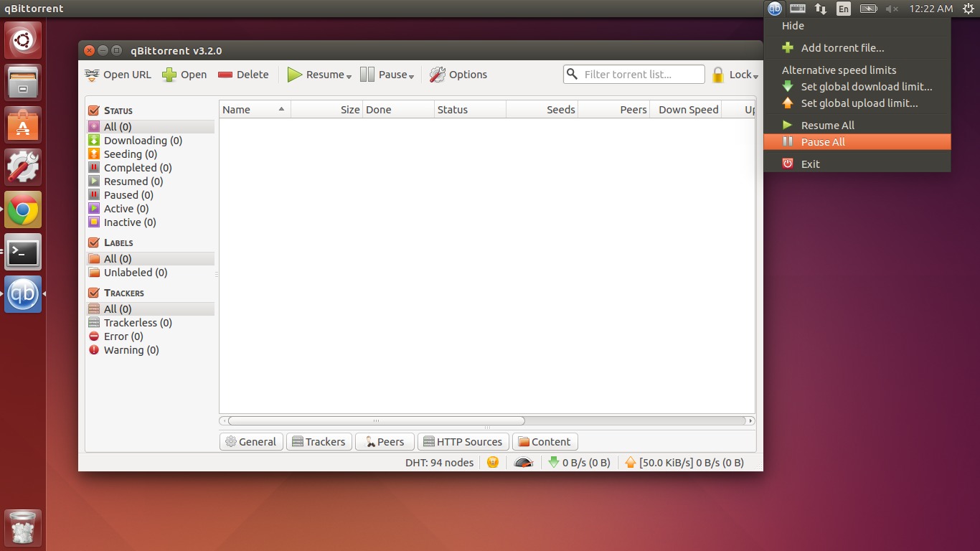Click the Completed status filter icon
980x551 pixels.
(94, 168)
